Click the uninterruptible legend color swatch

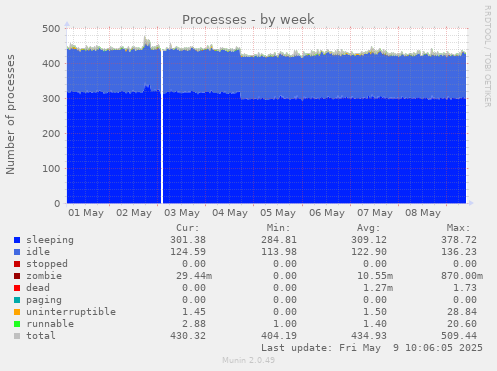tap(17, 312)
